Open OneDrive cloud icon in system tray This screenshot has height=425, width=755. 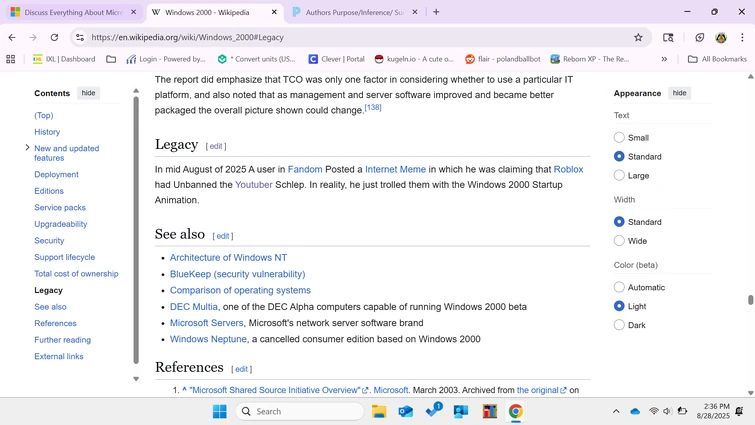(635, 411)
